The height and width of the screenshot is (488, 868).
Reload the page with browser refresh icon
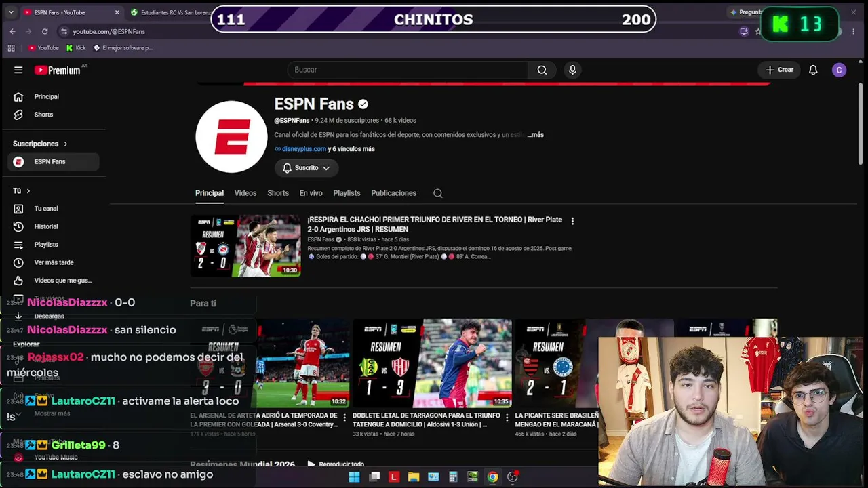[45, 31]
